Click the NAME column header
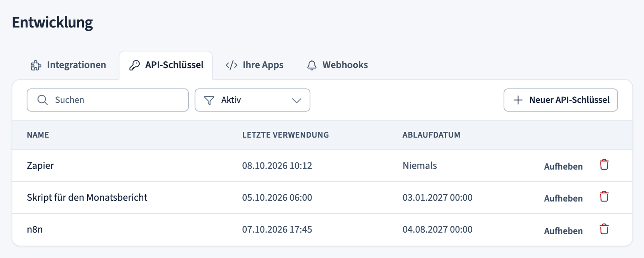 [38, 135]
